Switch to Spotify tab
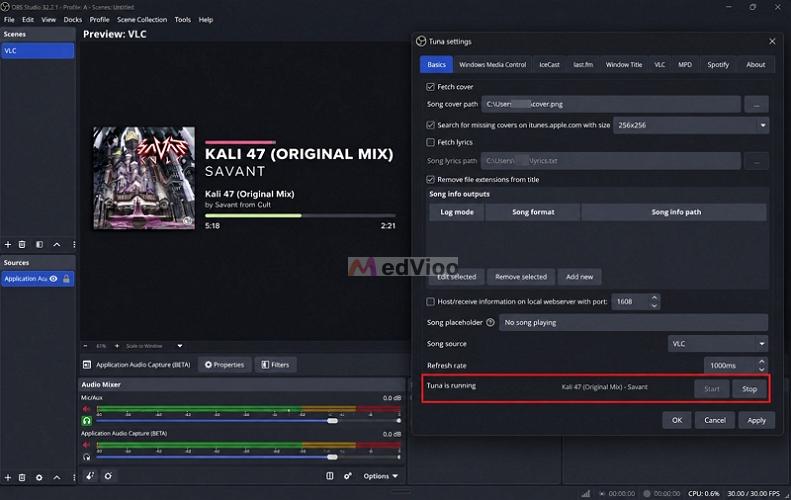This screenshot has width=791, height=500. [718, 65]
